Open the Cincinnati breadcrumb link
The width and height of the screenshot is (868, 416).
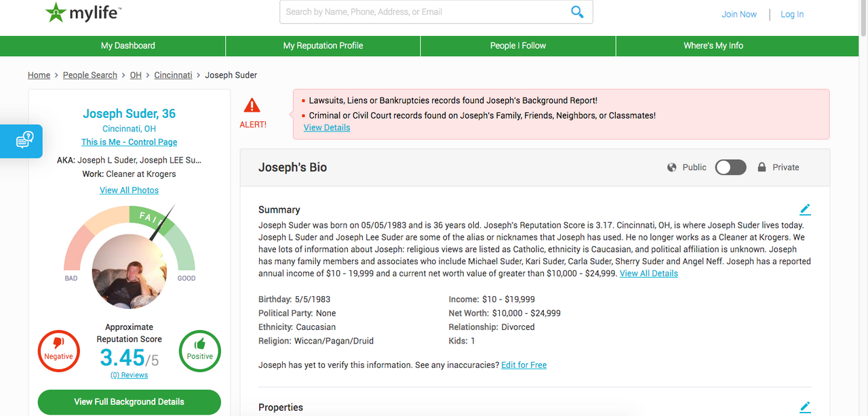(x=173, y=75)
